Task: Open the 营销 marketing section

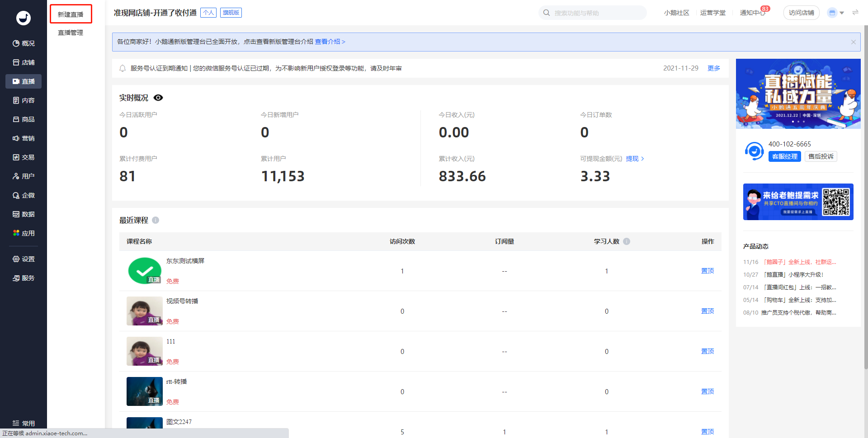Action: [x=24, y=138]
